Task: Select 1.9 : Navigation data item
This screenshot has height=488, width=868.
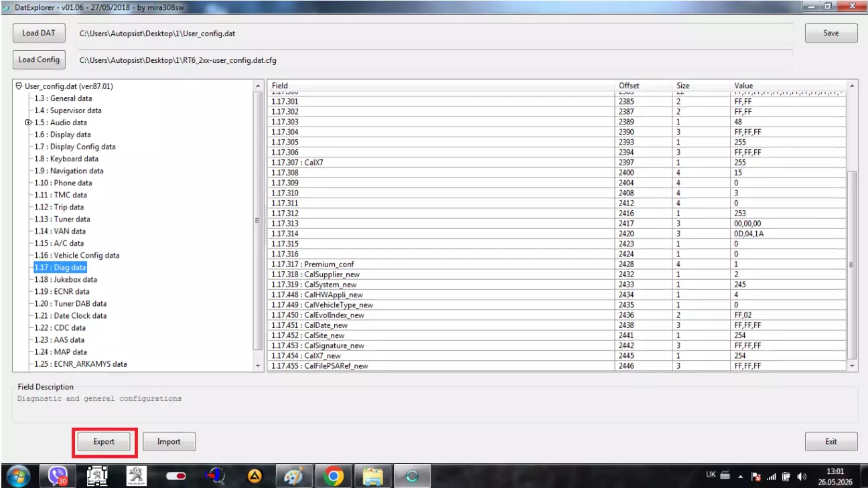Action: pos(69,171)
